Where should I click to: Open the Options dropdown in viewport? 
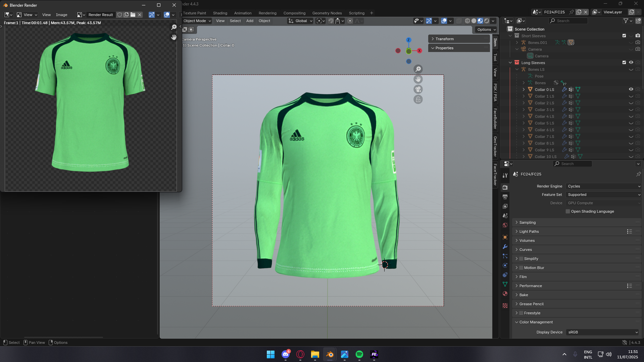pos(486,30)
